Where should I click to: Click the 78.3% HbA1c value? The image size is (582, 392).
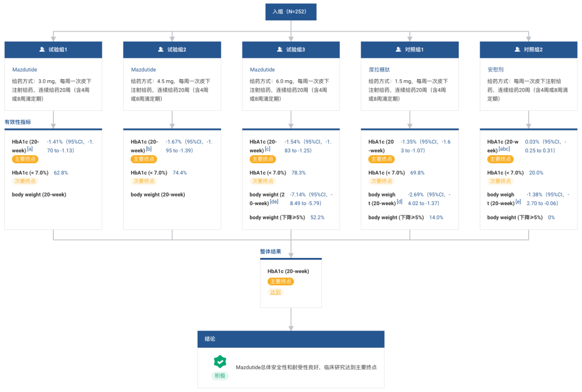tap(299, 173)
